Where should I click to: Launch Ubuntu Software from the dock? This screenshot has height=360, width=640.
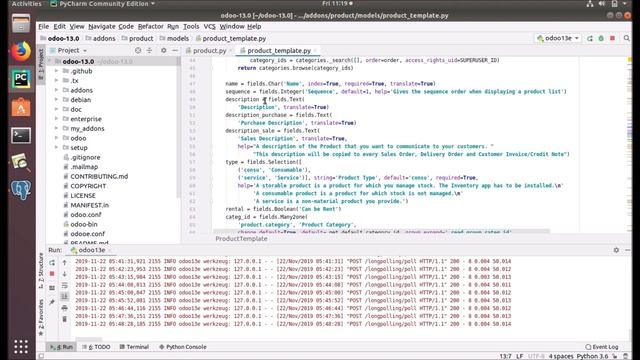(21, 107)
